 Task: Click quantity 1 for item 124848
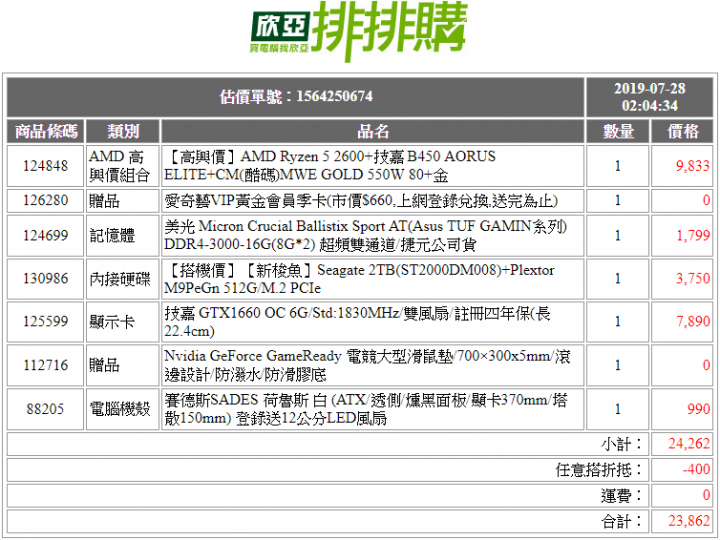click(618, 166)
